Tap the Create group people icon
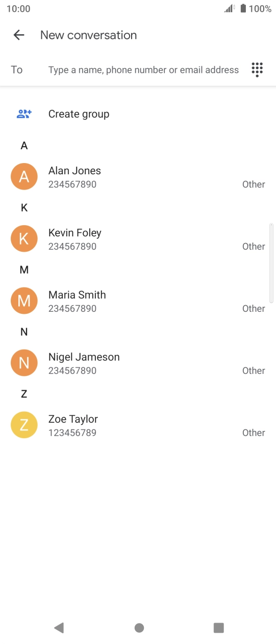The width and height of the screenshot is (276, 644). point(24,114)
